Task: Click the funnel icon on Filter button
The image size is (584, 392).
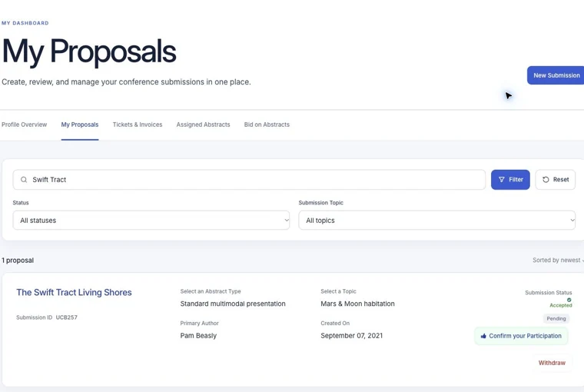Action: 501,180
